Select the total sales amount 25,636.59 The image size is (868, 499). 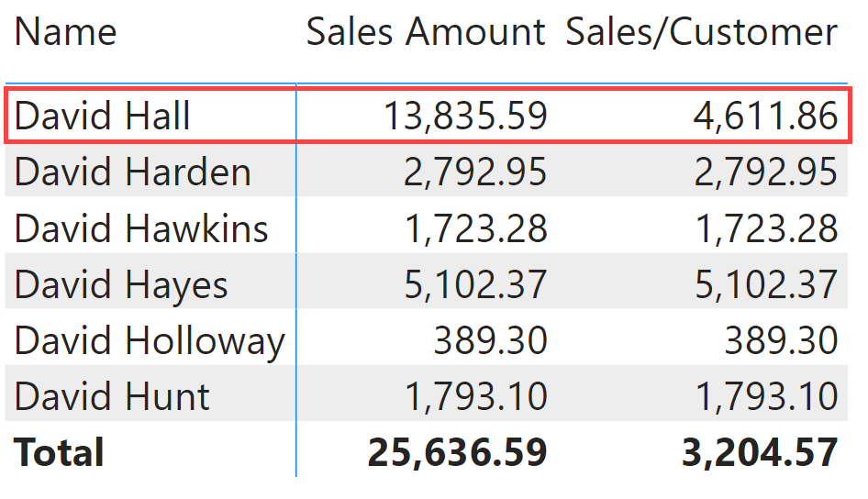(457, 453)
